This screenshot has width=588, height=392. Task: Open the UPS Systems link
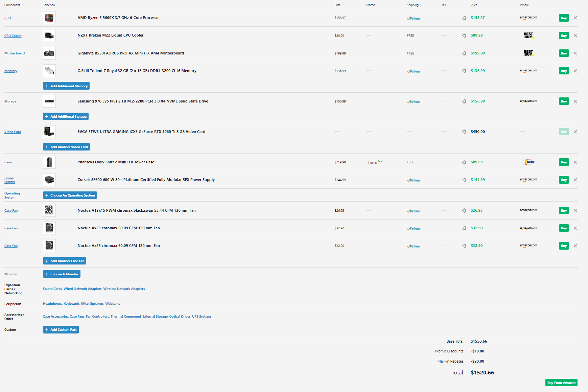pos(202,317)
